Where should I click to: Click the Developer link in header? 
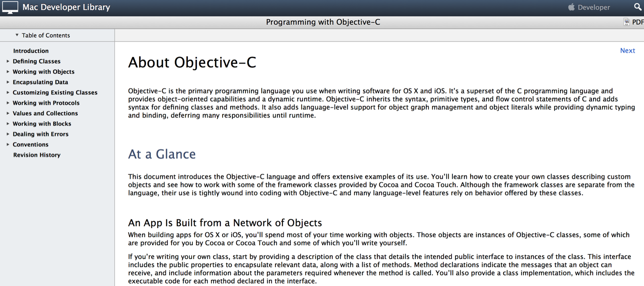[594, 7]
